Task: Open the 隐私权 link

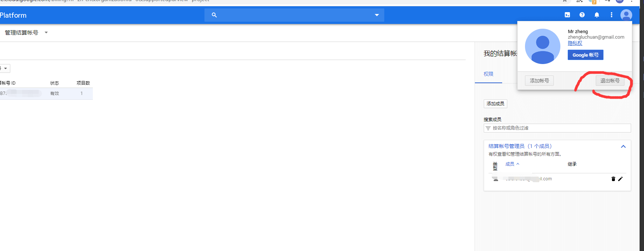Action: pyautogui.click(x=575, y=43)
